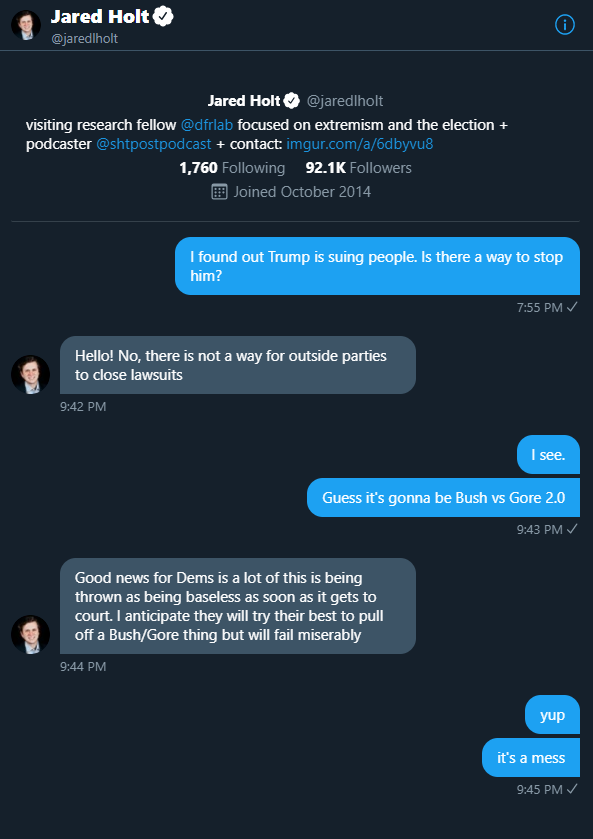
Task: View the 1,760 Following list
Action: pos(232,167)
